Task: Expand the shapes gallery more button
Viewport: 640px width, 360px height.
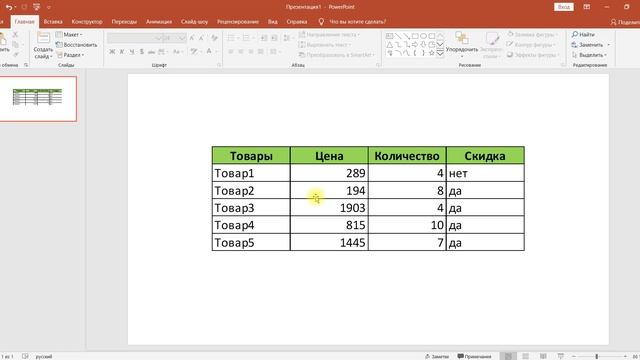Action: pos(440,53)
